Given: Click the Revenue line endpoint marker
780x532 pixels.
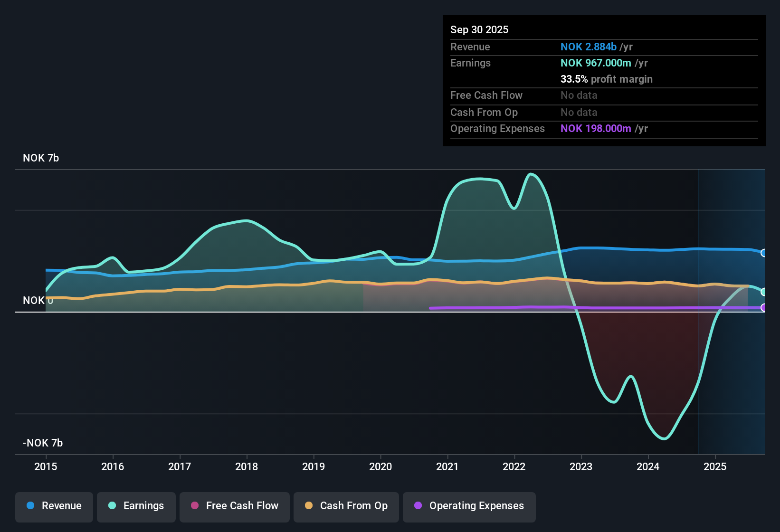Looking at the screenshot, I should [763, 253].
